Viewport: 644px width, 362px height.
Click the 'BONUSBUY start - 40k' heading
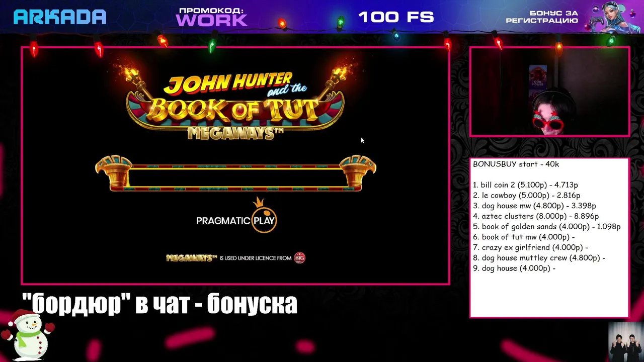[x=516, y=164]
